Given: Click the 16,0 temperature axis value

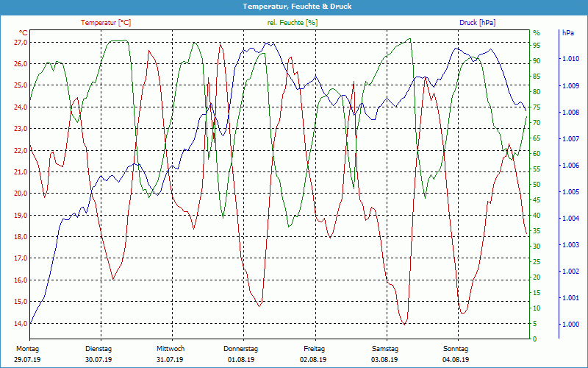Looking at the screenshot, I should [x=21, y=280].
